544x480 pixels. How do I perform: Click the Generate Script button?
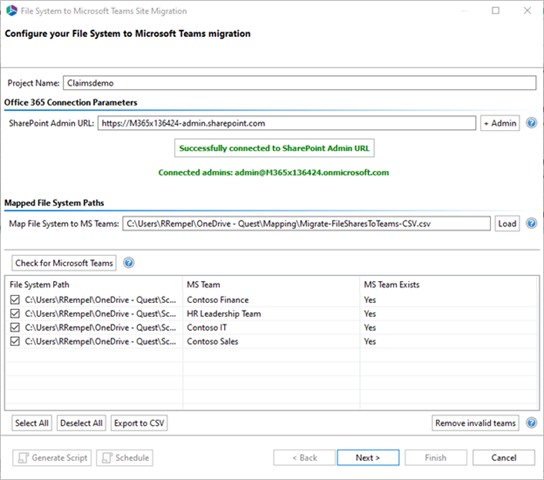tap(52, 458)
